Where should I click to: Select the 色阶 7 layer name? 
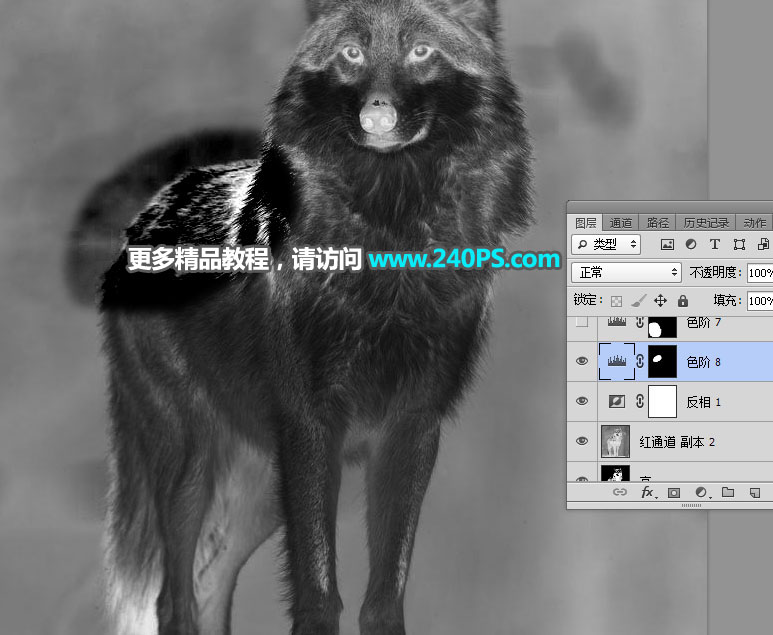[703, 323]
